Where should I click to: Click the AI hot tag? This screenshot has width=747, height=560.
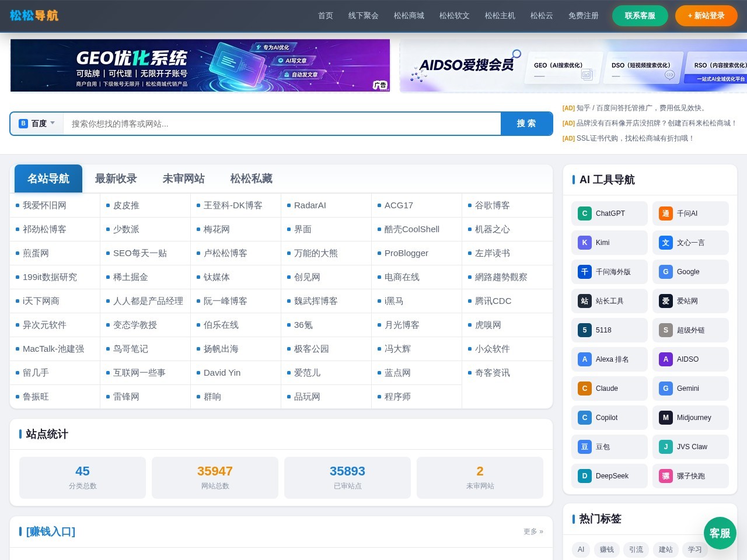(x=581, y=549)
